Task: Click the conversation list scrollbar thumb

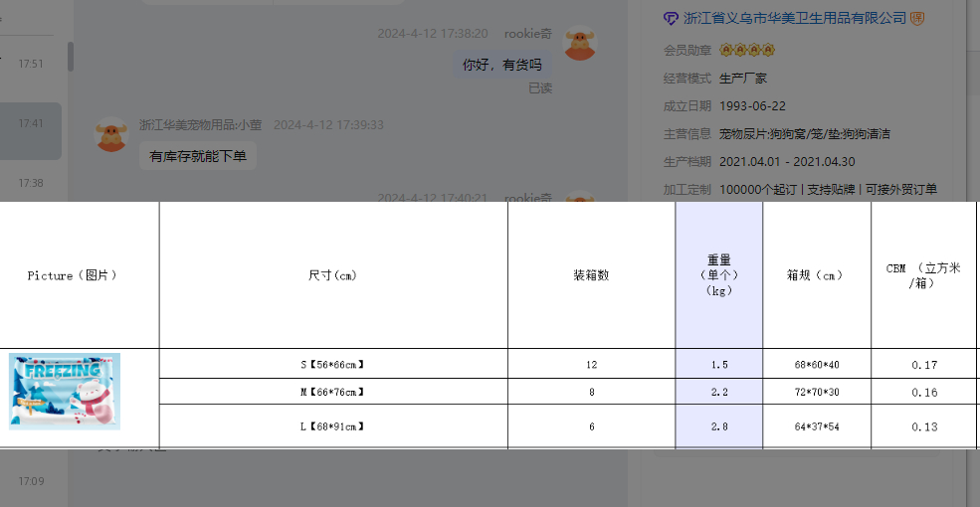Action: [71, 57]
